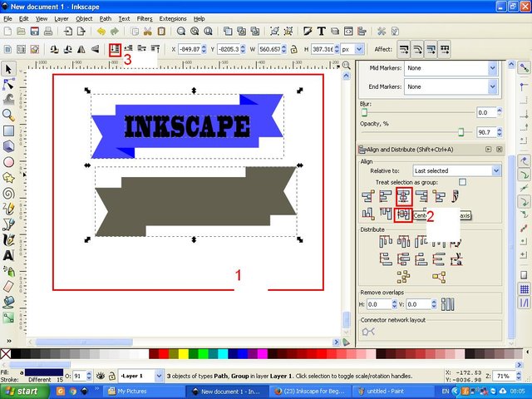Select the Tweak tool
Viewport: 532px width, 399px height.
8,99
